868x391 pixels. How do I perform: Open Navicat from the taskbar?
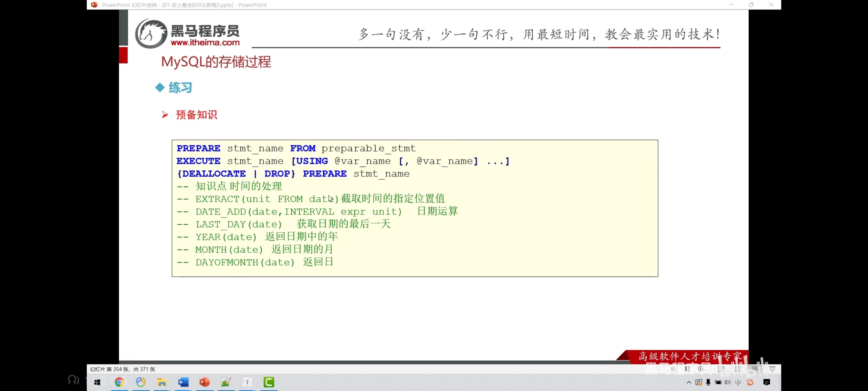pos(140,382)
